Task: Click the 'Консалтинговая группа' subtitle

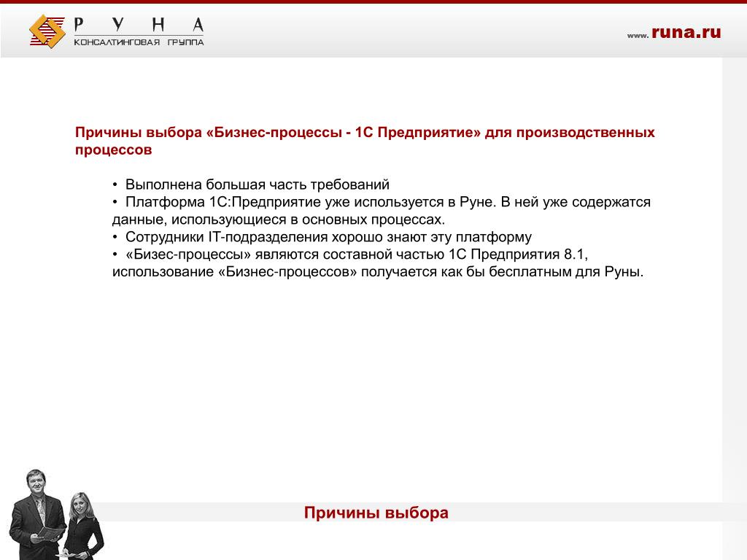Action: pyautogui.click(x=139, y=42)
